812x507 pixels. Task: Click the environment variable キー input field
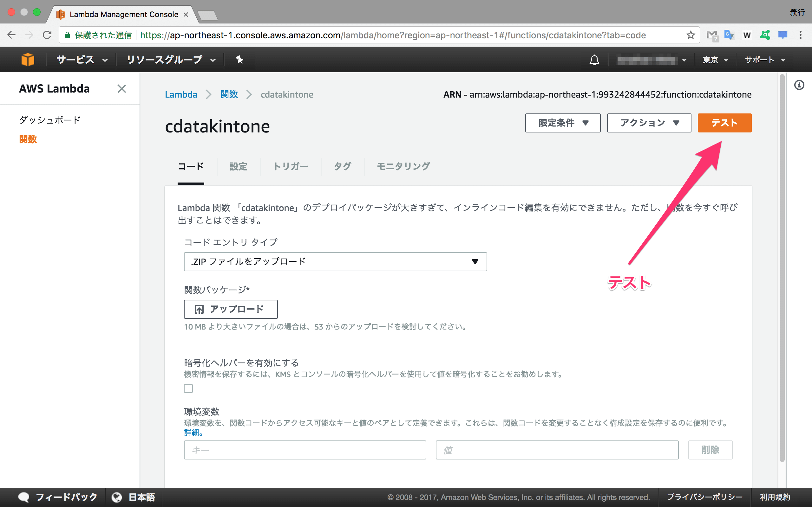pos(305,450)
